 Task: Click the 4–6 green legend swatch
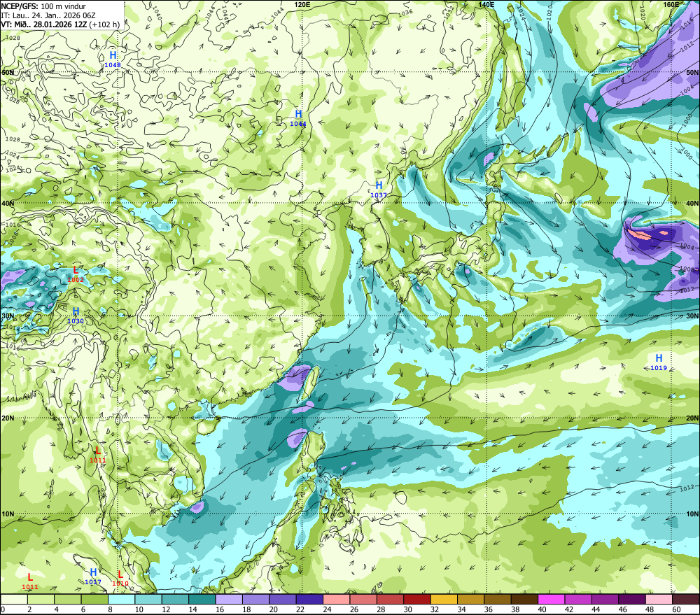click(x=68, y=599)
